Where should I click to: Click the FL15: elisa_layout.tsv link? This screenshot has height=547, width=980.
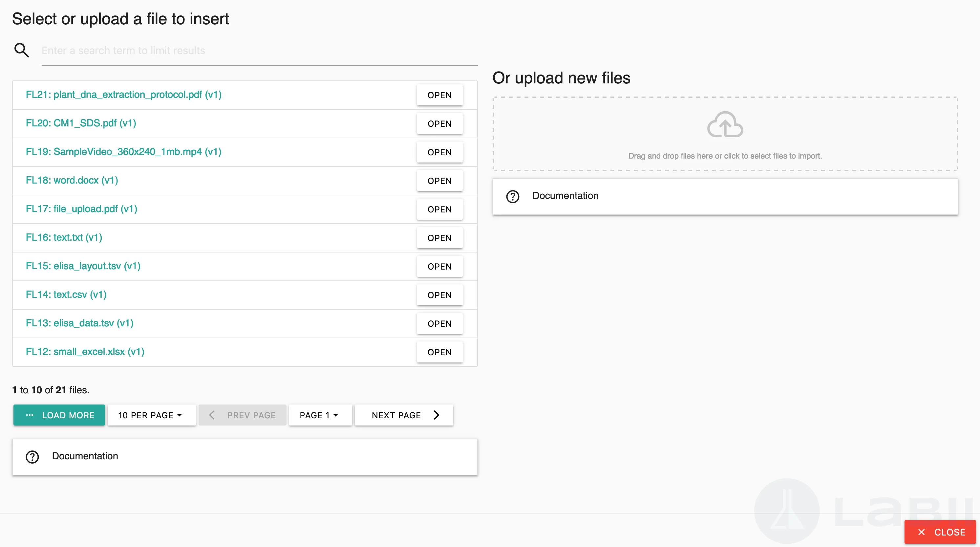click(83, 266)
